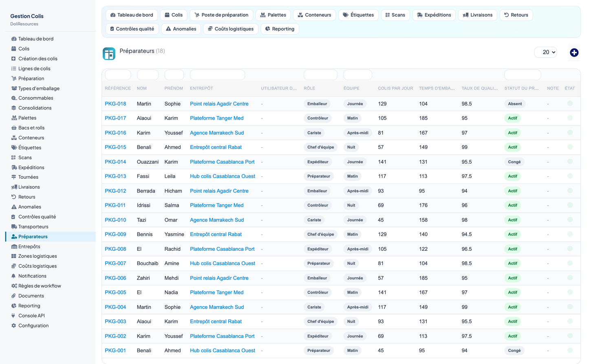589x364 pixels.
Task: Open the Reporting top tab
Action: (280, 29)
